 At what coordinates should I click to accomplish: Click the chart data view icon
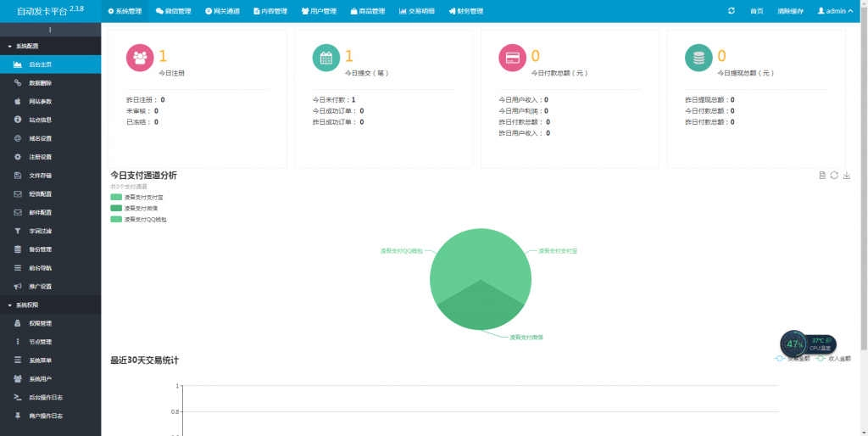coord(822,176)
